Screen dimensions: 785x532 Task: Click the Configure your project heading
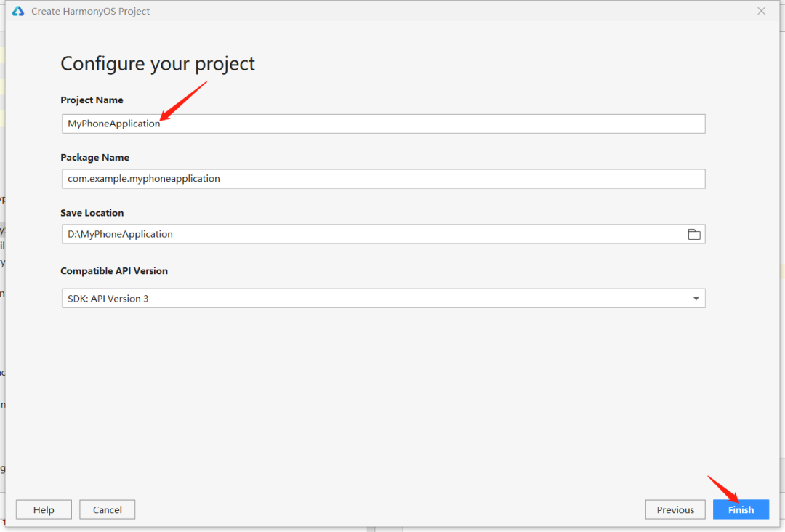tap(158, 64)
